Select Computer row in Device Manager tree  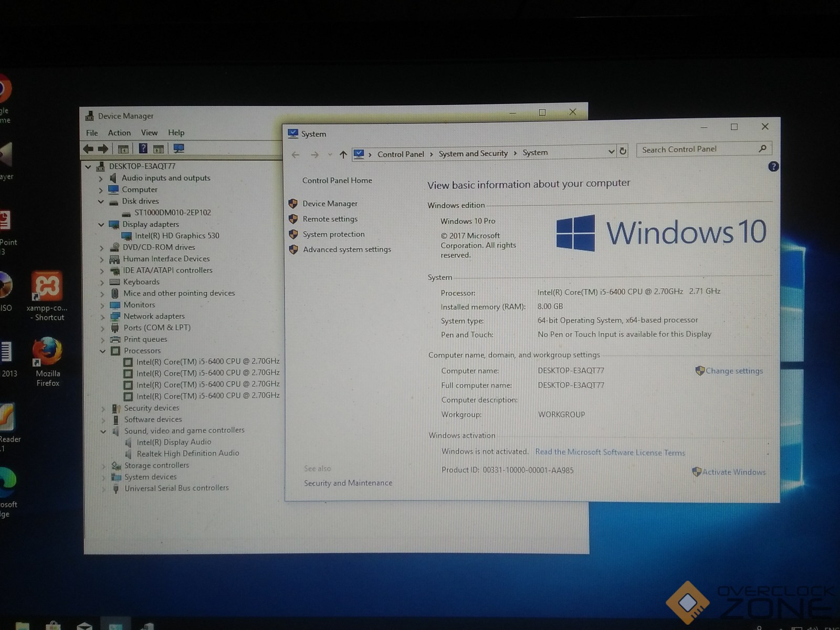[140, 190]
